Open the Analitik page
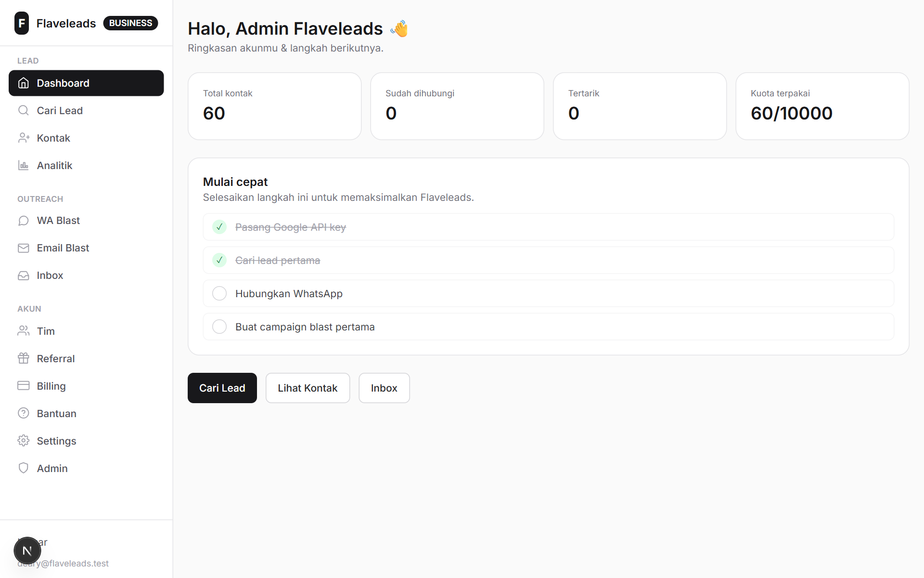 tap(86, 165)
